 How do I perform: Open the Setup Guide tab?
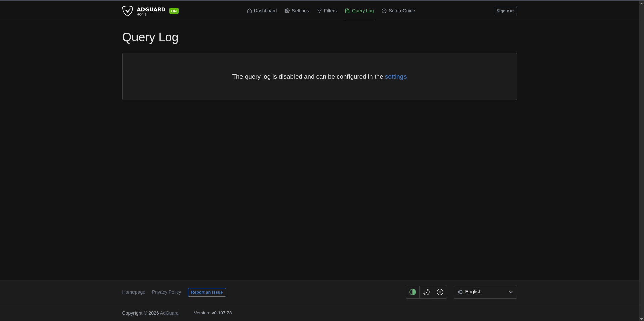398,11
